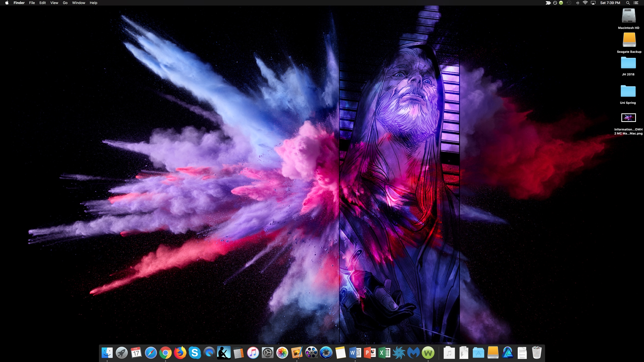Open the View menu
The width and height of the screenshot is (644, 362).
(x=54, y=3)
